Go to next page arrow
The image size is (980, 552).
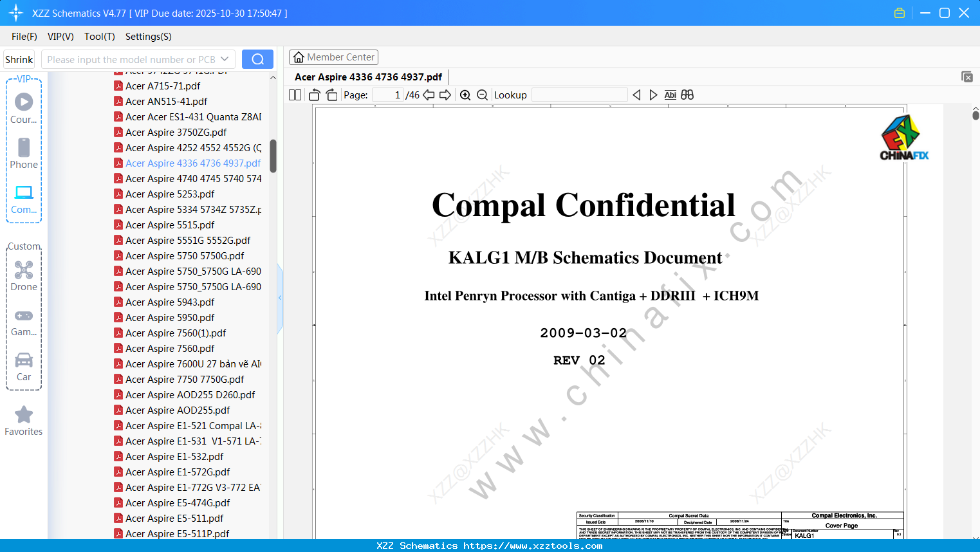pos(445,95)
